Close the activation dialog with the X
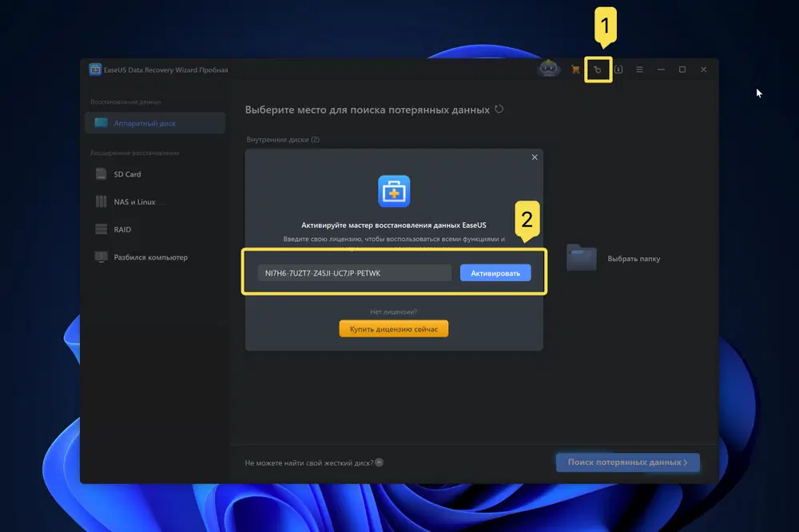 pos(535,157)
